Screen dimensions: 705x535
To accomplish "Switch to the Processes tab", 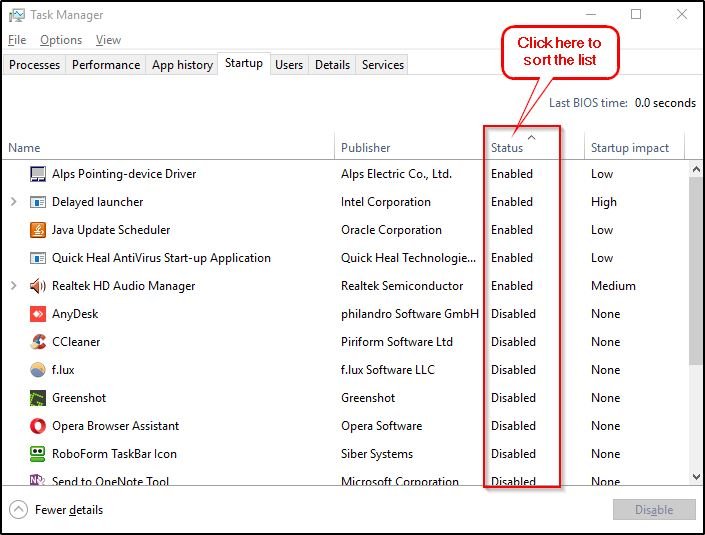I will 35,65.
